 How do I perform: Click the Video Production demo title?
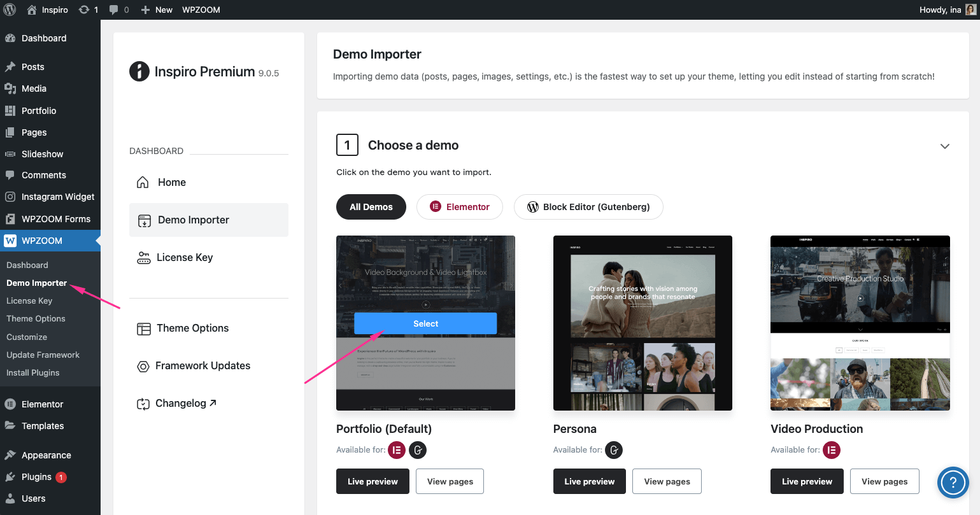click(817, 428)
